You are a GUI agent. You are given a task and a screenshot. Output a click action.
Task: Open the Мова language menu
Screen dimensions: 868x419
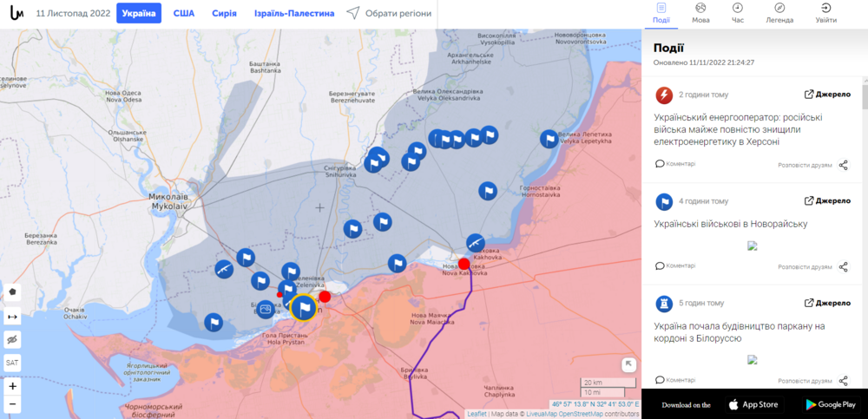click(700, 14)
